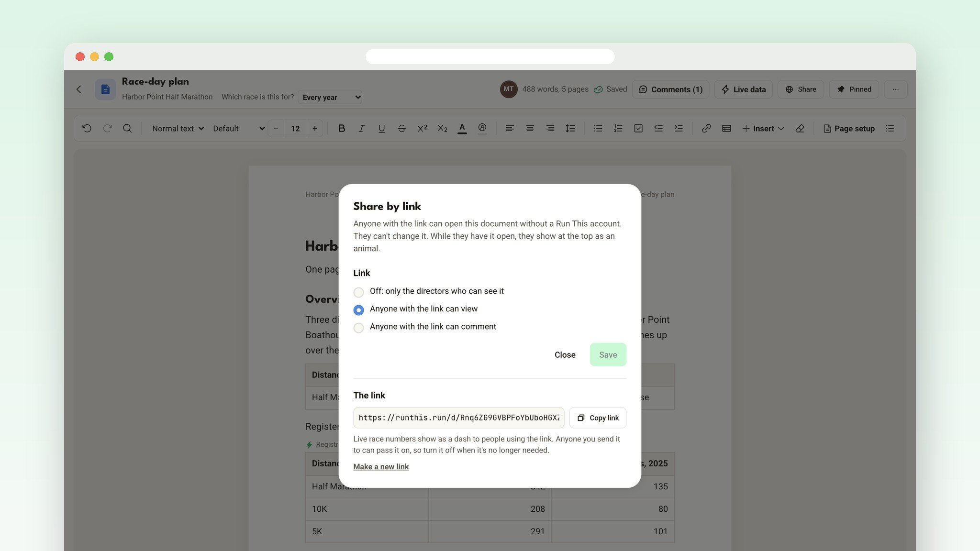The height and width of the screenshot is (551, 980).
Task: Click the share link URL field
Action: (x=458, y=418)
